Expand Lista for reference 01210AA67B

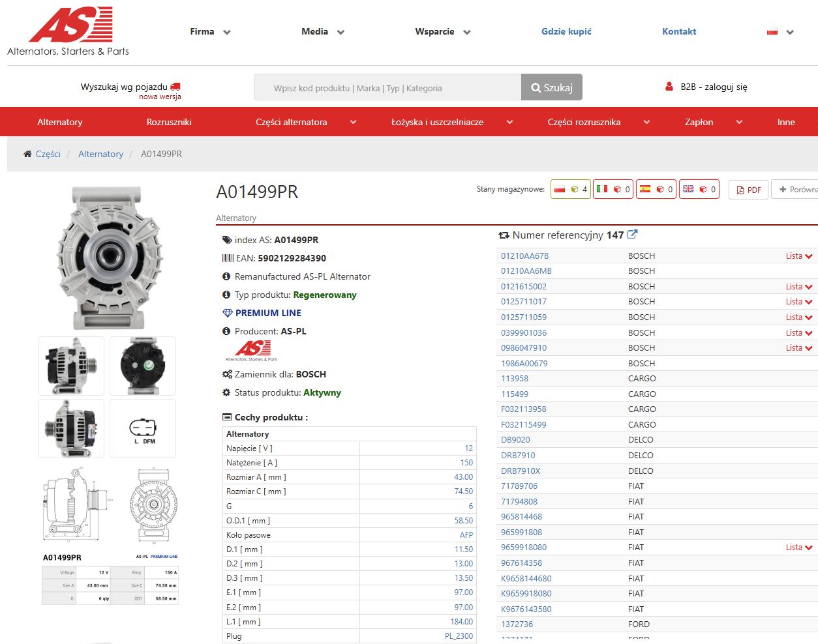[x=799, y=256]
